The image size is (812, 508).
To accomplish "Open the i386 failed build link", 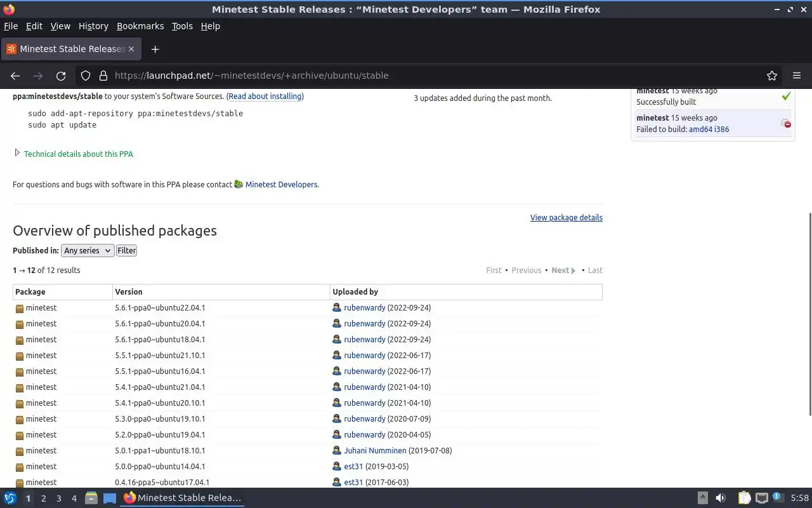I will [x=721, y=130].
